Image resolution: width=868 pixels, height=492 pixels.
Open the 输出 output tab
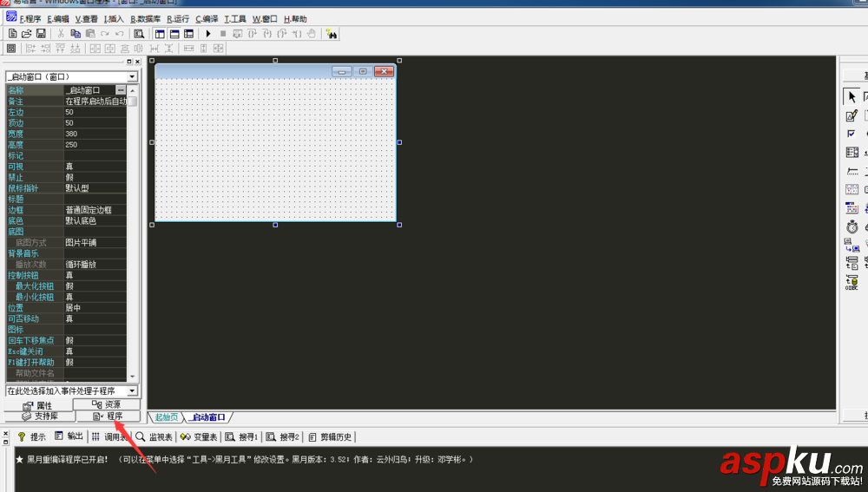pos(69,436)
